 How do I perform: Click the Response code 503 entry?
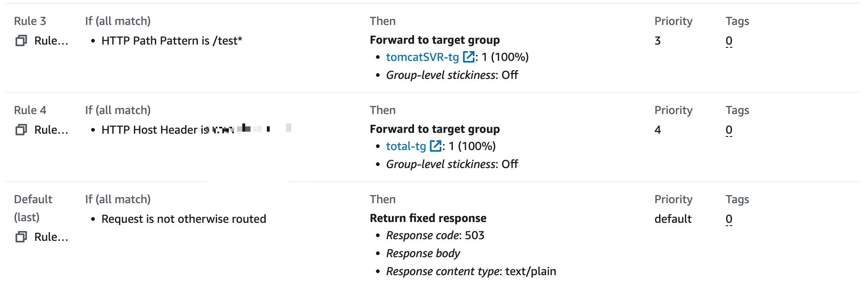435,235
